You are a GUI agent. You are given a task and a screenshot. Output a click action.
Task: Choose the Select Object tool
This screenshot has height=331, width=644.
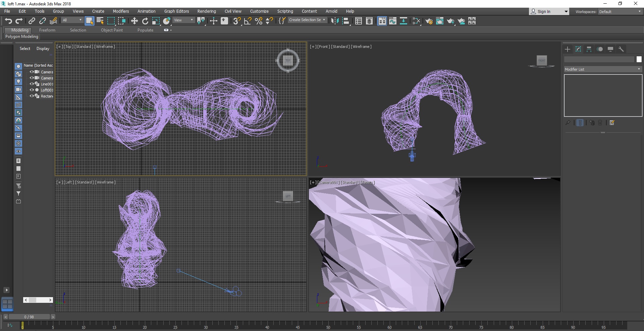89,21
